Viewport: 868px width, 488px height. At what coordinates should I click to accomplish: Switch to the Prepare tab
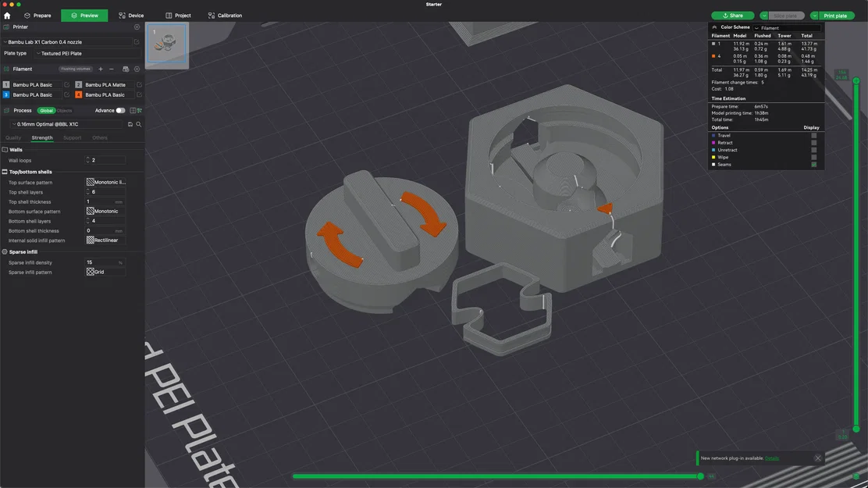click(x=37, y=16)
